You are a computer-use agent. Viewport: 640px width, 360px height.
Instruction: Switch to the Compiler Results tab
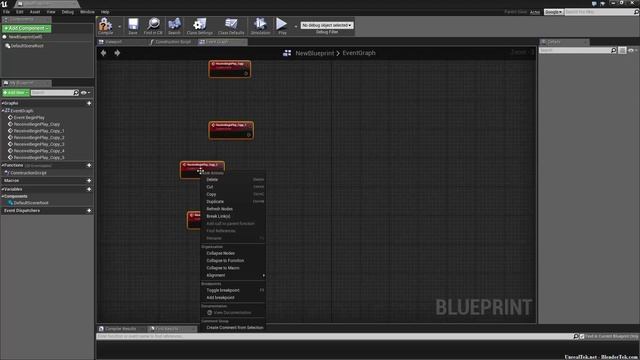pyautogui.click(x=121, y=329)
